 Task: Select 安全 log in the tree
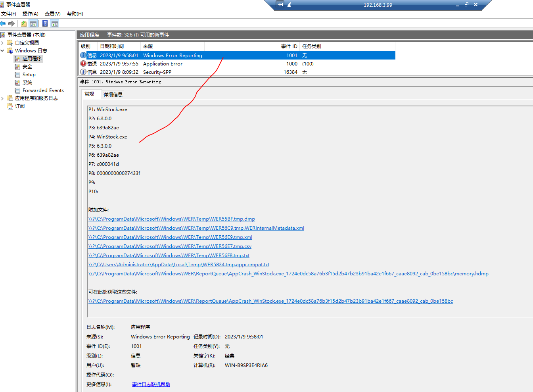[x=27, y=67]
